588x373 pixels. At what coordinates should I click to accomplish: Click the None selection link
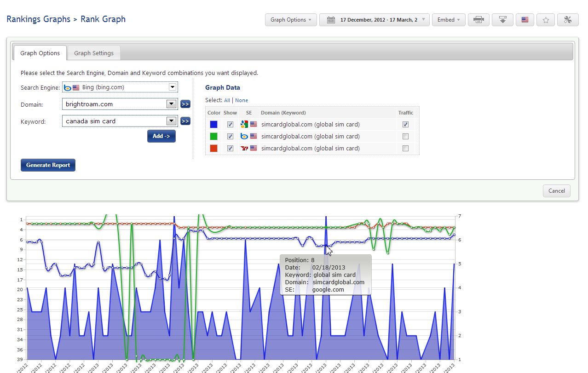pyautogui.click(x=242, y=100)
